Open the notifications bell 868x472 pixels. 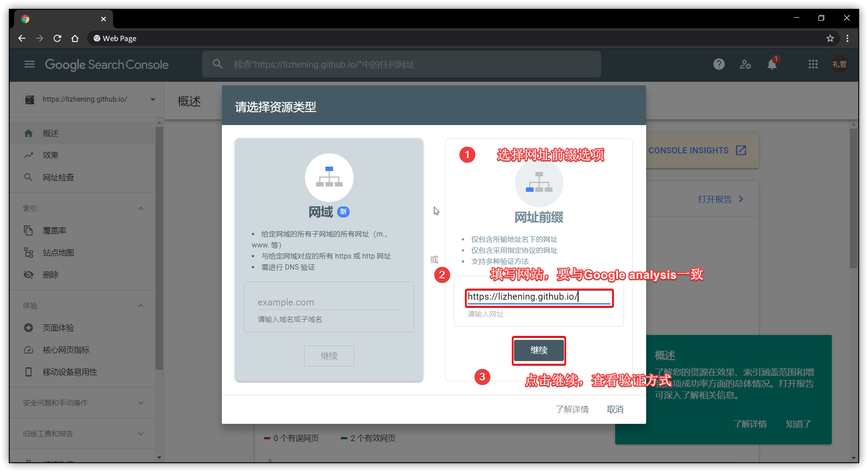(772, 65)
